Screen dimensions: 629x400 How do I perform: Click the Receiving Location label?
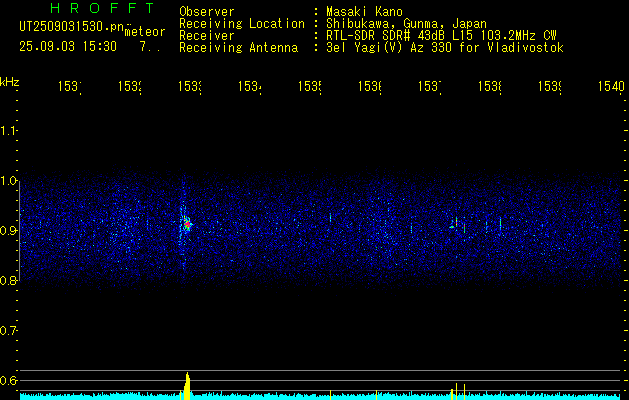point(242,24)
